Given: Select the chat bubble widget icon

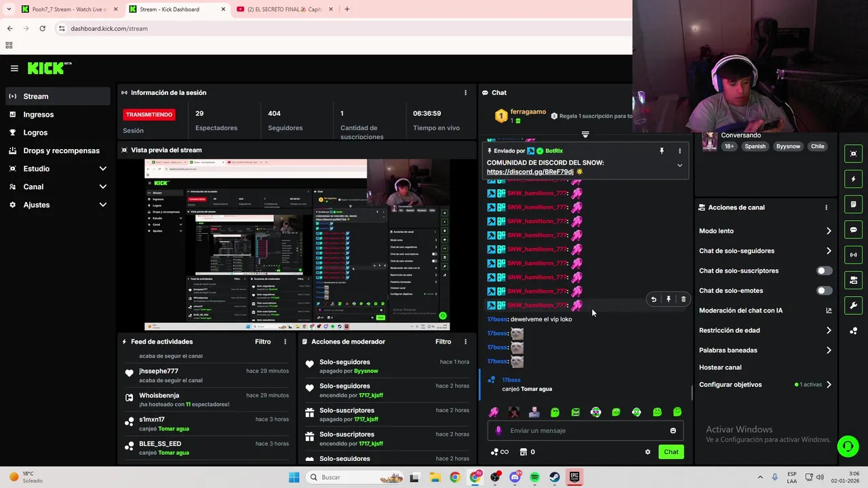Looking at the screenshot, I should tap(853, 230).
